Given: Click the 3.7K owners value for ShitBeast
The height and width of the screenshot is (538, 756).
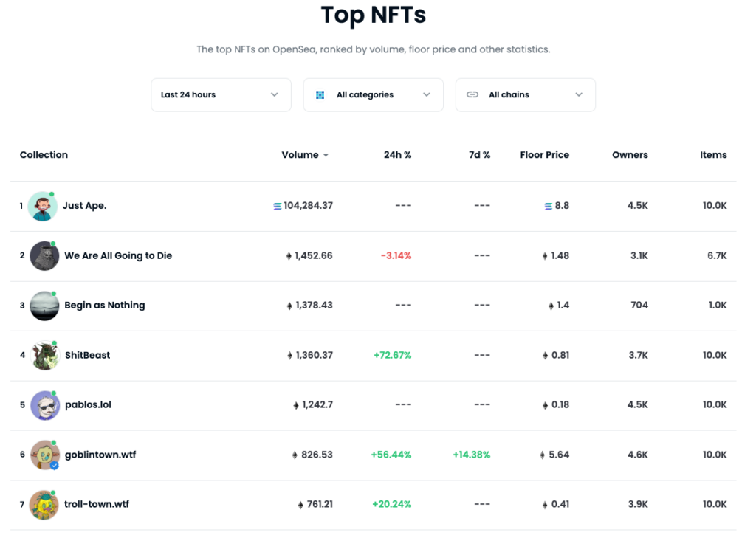Looking at the screenshot, I should click(639, 355).
